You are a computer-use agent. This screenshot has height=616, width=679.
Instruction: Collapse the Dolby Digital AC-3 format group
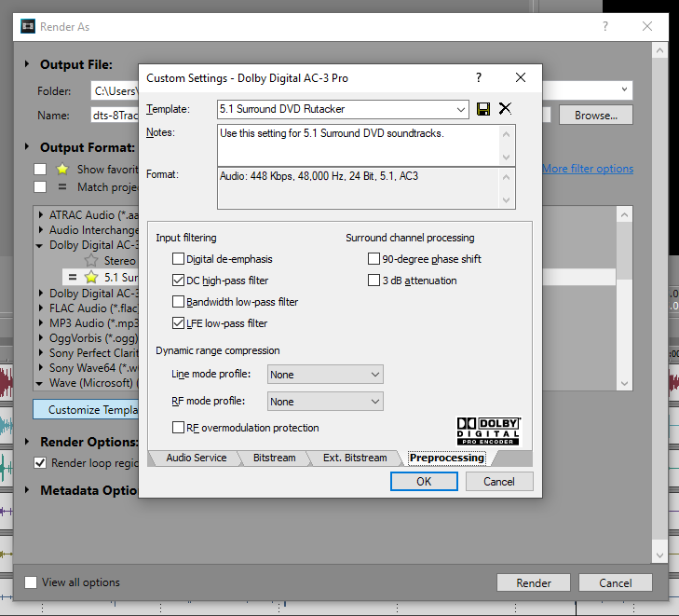click(39, 246)
